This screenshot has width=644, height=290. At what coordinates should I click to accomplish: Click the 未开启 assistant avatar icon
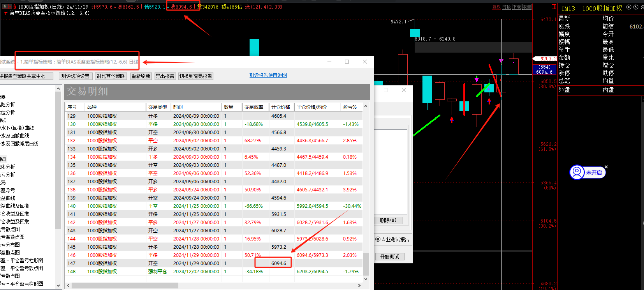(x=577, y=172)
